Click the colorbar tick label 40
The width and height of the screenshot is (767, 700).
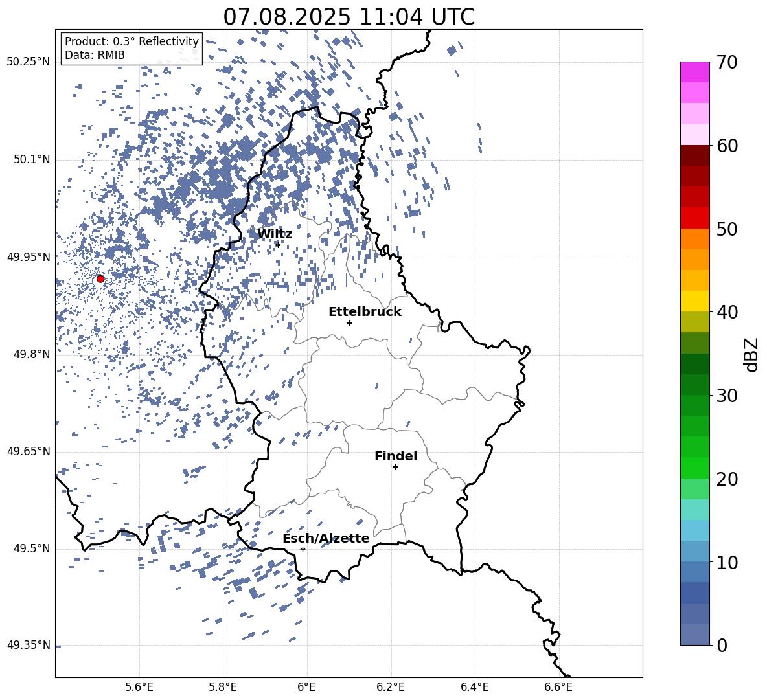click(x=727, y=312)
